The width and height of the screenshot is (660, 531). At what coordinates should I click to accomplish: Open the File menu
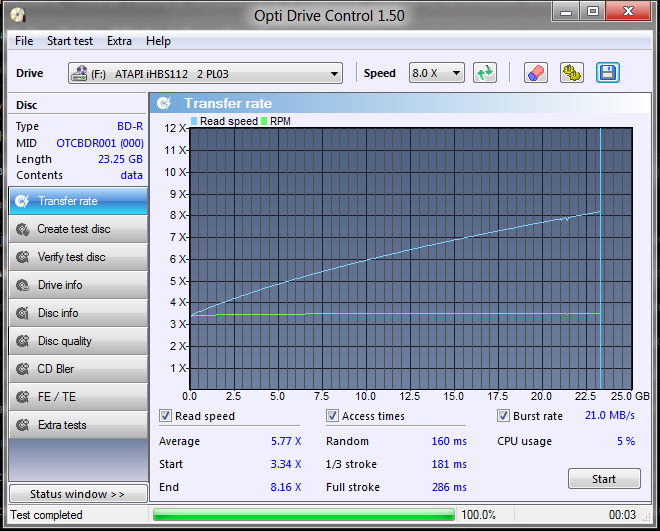[x=24, y=41]
